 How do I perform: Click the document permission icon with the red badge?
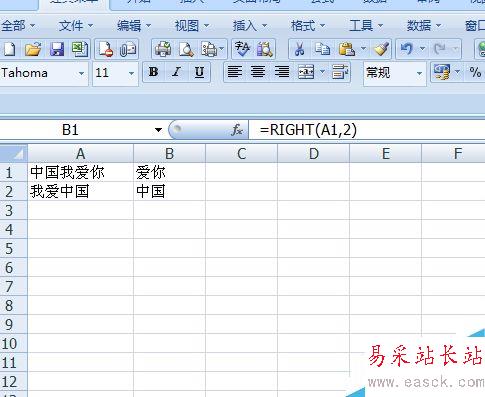point(106,50)
